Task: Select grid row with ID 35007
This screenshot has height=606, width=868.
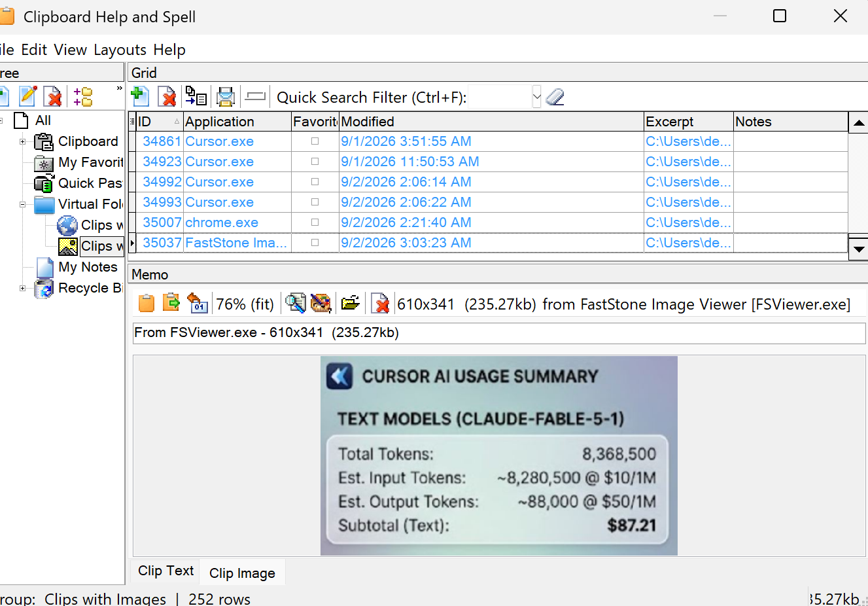Action: [492, 223]
